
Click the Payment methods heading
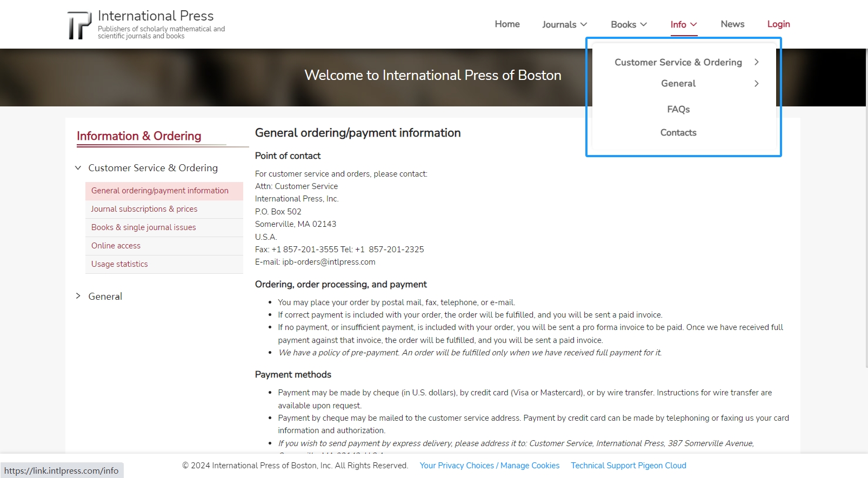(293, 375)
